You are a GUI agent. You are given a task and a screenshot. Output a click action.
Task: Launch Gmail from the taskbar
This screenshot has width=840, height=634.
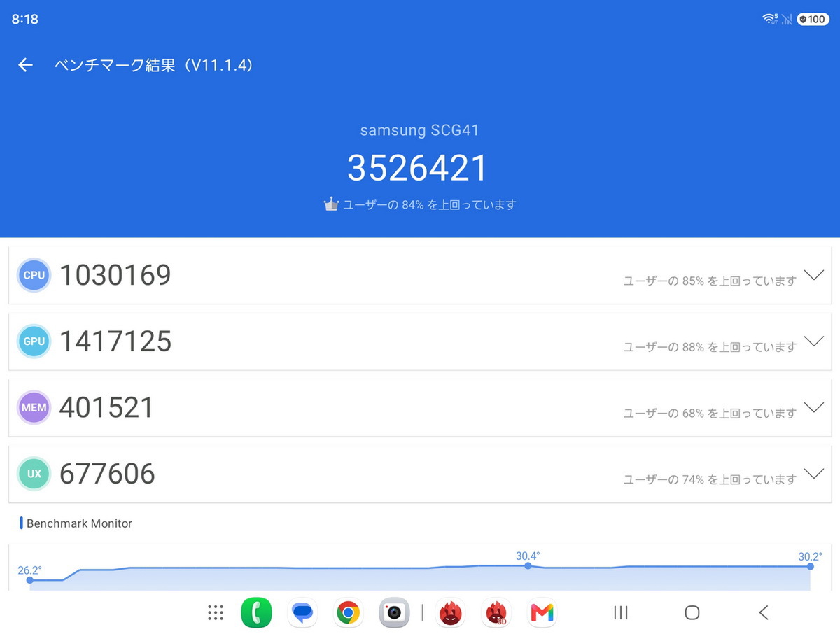[x=542, y=613]
